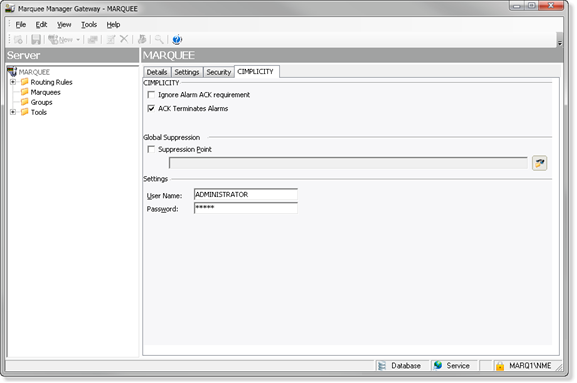This screenshot has width=577, height=383.
Task: Click the Save toolbar icon
Action: [36, 39]
